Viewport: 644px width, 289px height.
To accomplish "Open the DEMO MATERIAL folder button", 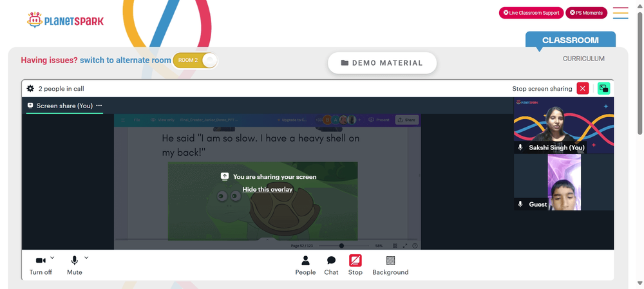I will [x=382, y=63].
